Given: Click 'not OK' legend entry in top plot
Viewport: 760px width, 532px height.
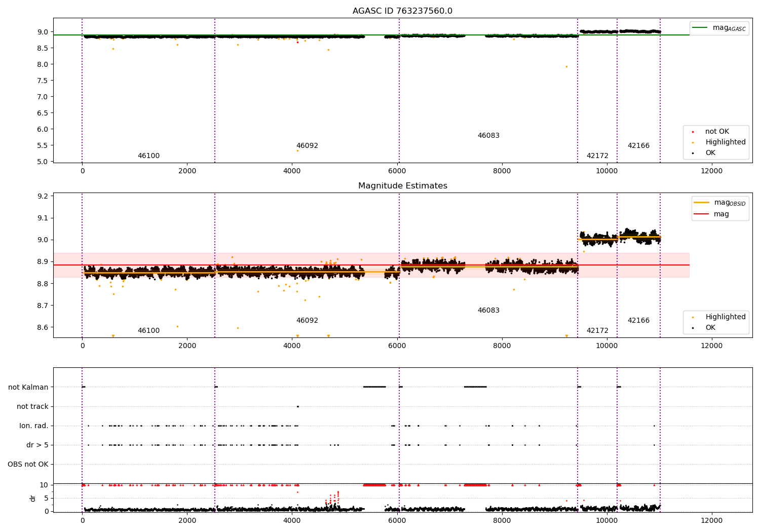Looking at the screenshot, I should point(716,132).
